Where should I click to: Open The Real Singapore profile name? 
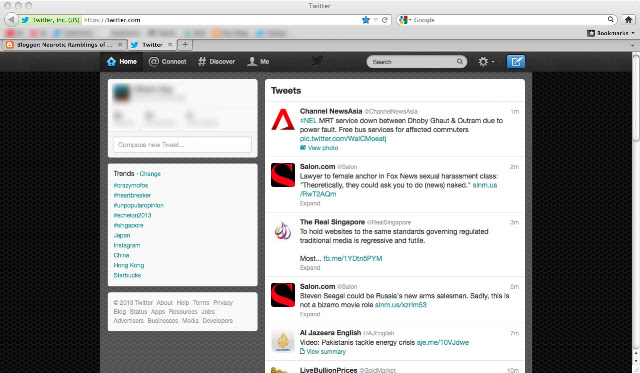click(332, 222)
